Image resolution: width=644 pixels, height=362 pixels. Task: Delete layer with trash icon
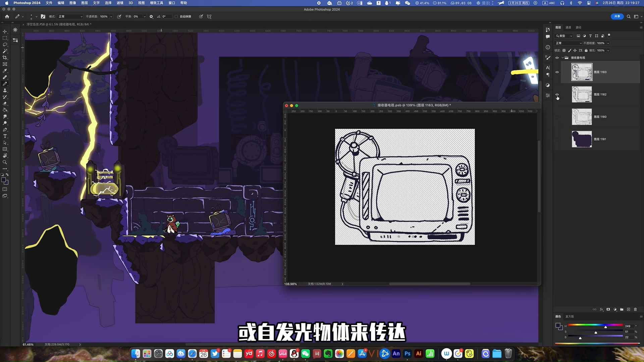(x=635, y=309)
